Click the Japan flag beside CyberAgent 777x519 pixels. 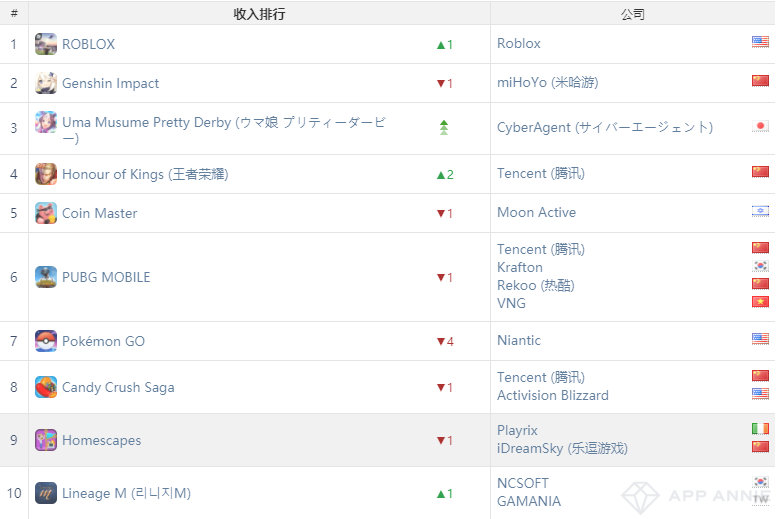coord(760,127)
